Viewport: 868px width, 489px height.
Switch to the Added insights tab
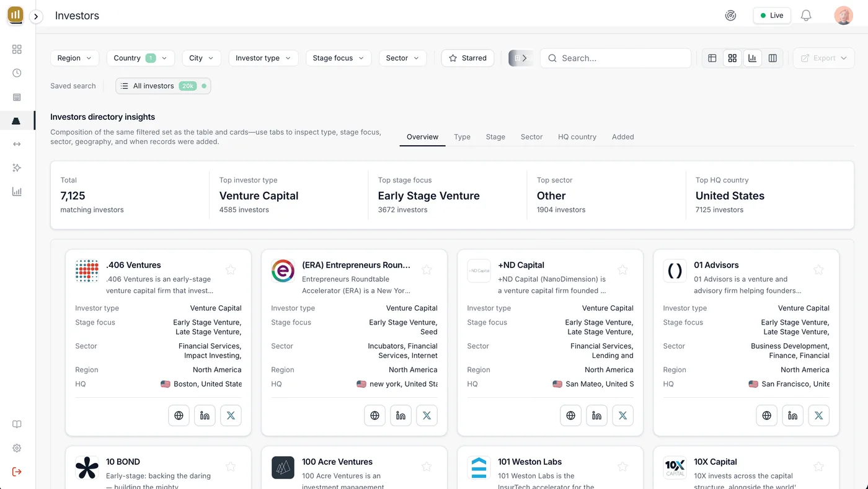[x=622, y=137]
